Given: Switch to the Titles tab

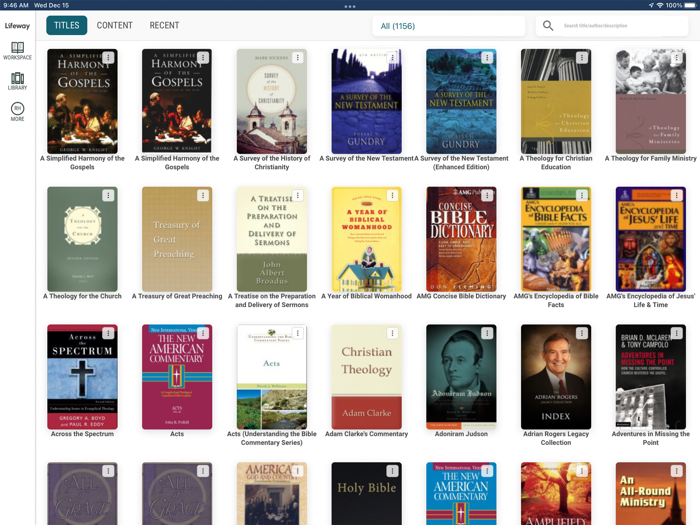Looking at the screenshot, I should click(67, 25).
